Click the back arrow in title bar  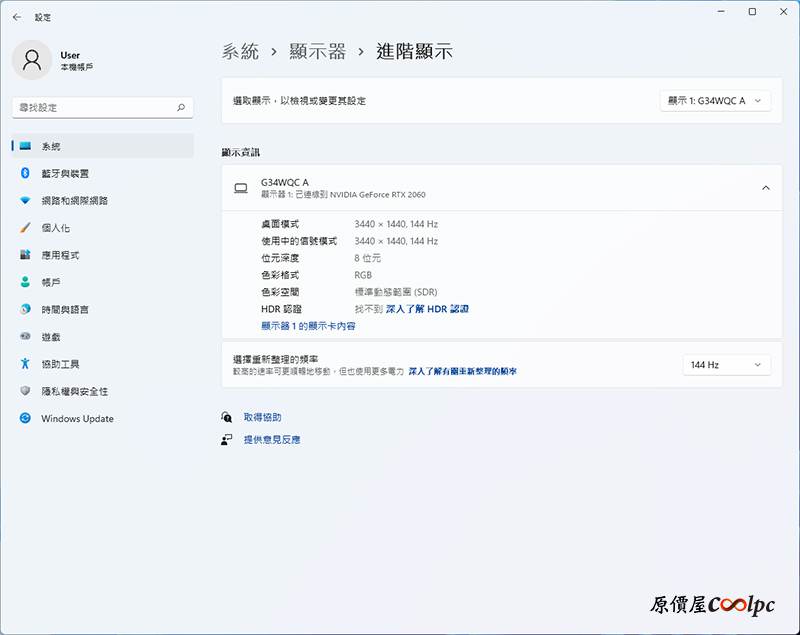pyautogui.click(x=17, y=17)
